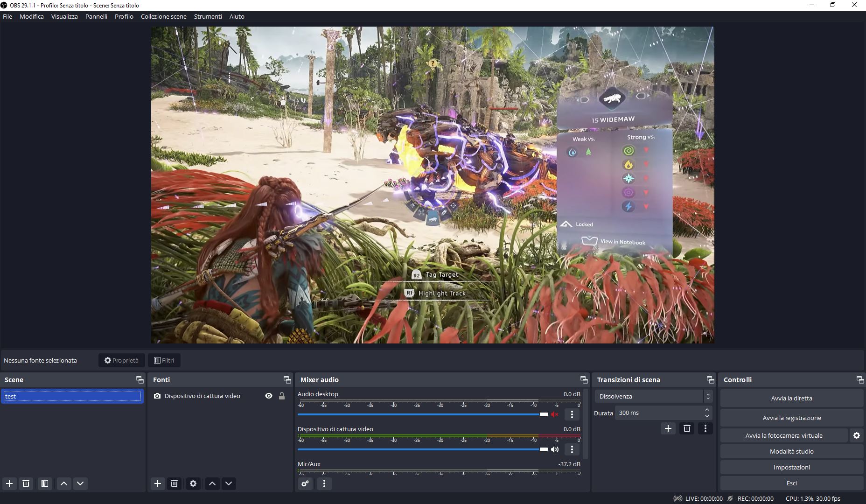Adjust Dispositivo di cattura video volume slider
The height and width of the screenshot is (504, 866).
pyautogui.click(x=423, y=449)
